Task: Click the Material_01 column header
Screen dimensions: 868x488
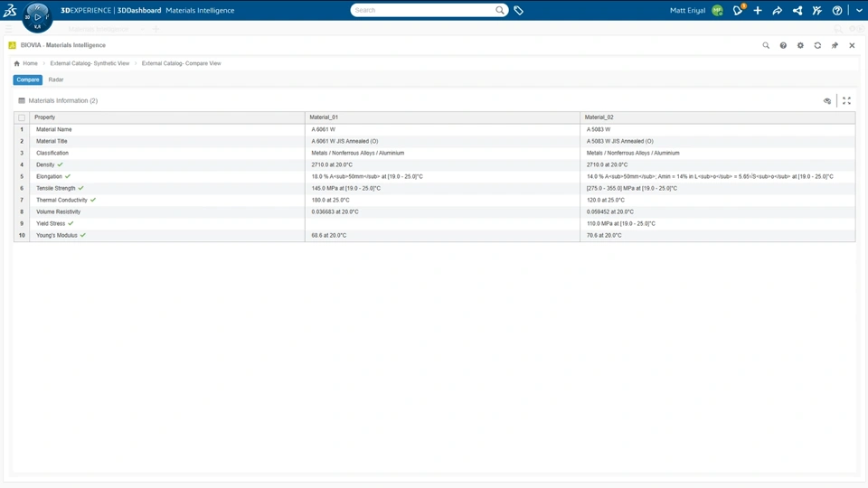Action: pos(442,117)
